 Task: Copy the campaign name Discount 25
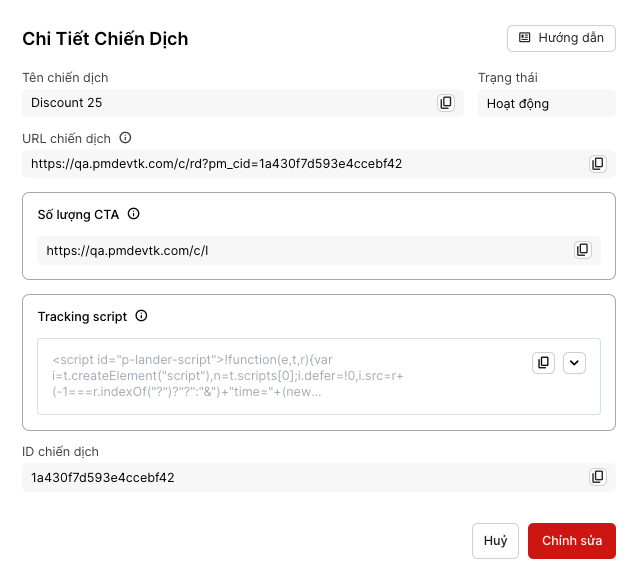[446, 103]
